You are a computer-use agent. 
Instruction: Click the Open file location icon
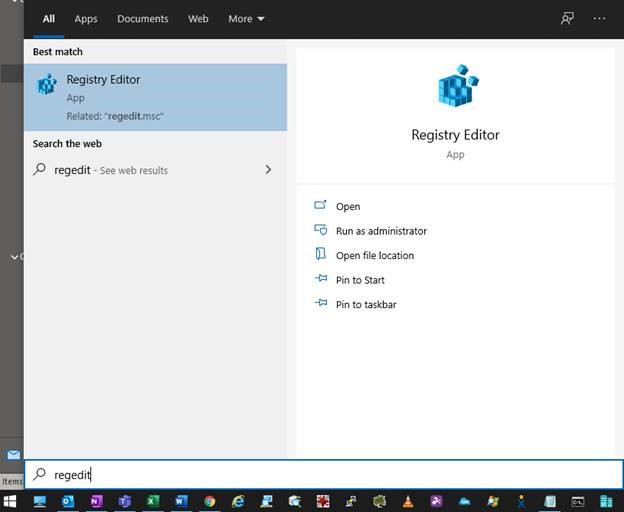[x=320, y=254]
